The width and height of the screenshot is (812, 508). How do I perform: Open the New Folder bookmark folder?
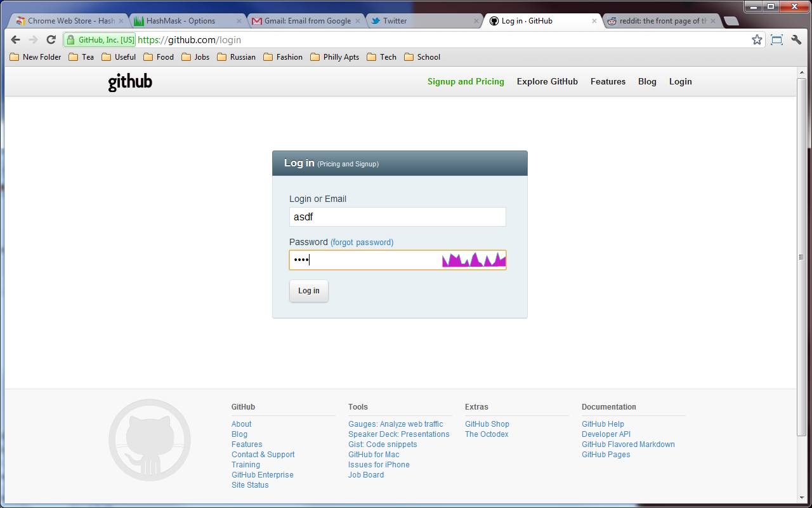tap(36, 57)
